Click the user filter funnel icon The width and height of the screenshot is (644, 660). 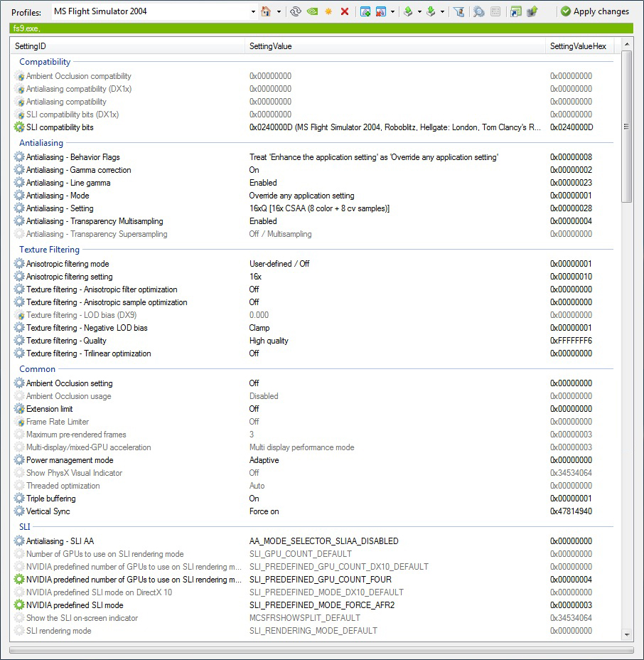point(459,12)
